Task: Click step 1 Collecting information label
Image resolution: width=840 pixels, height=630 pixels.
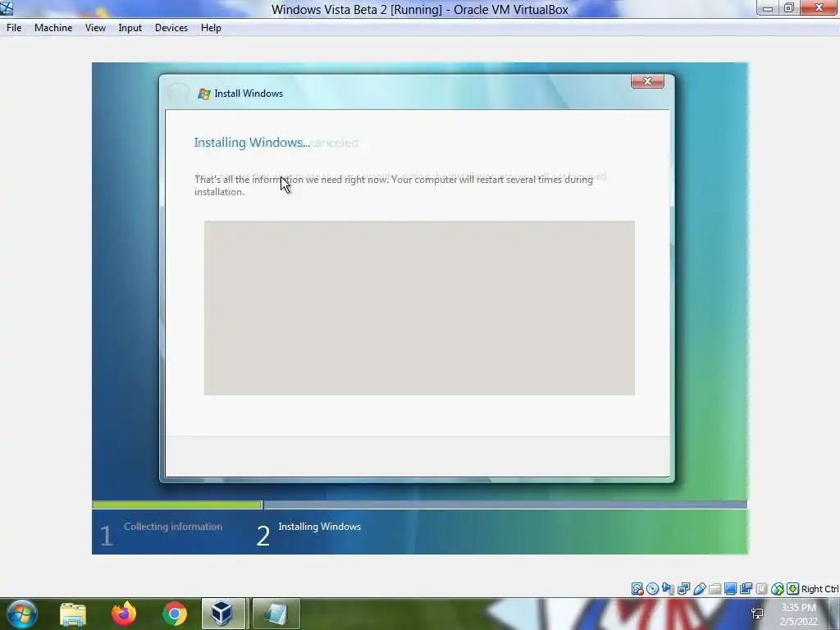Action: coord(173,527)
